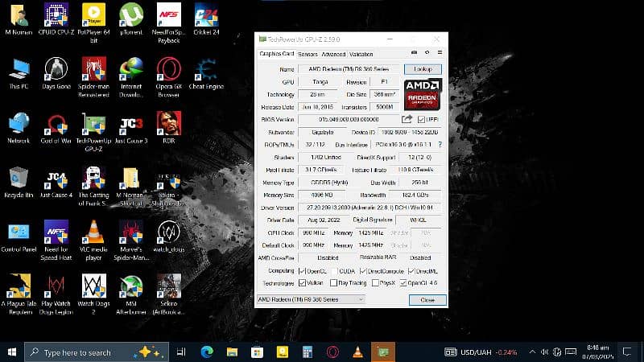Open Microsoft Edge from taskbar
The image size is (644, 362).
[207, 352]
